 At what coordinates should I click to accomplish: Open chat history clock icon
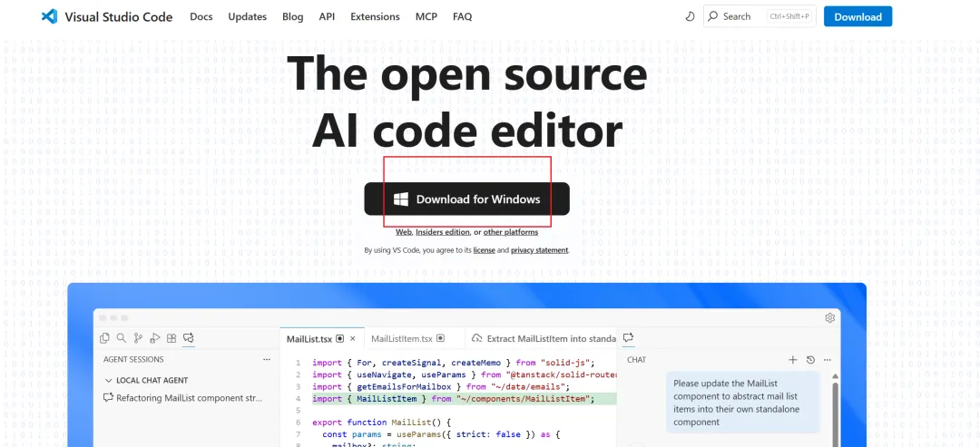[810, 360]
